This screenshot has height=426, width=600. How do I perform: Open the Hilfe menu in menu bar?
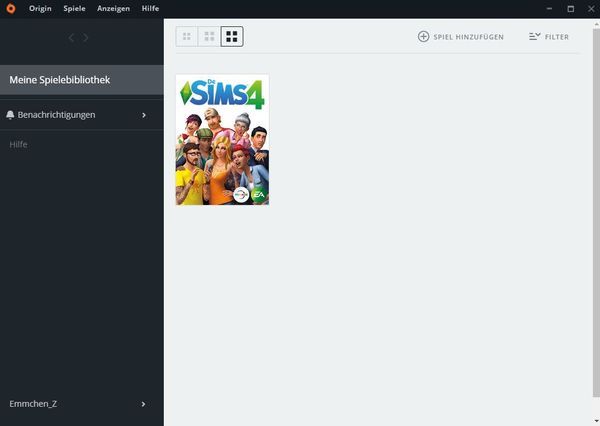[x=150, y=8]
